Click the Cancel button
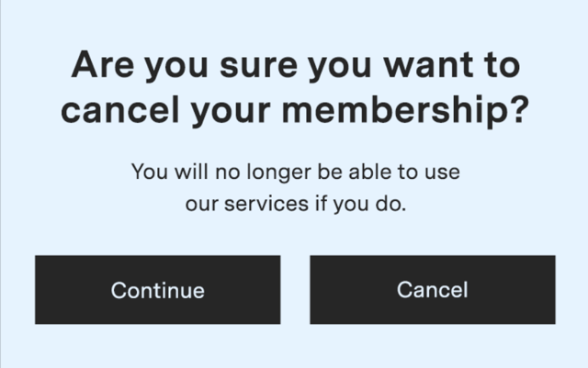The image size is (588, 368). click(x=432, y=290)
